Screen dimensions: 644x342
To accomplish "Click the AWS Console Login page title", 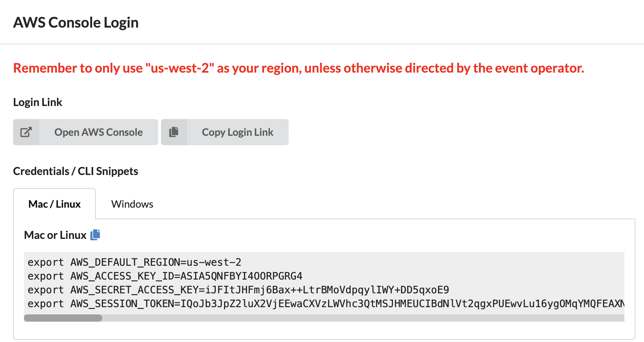I will pos(76,23).
